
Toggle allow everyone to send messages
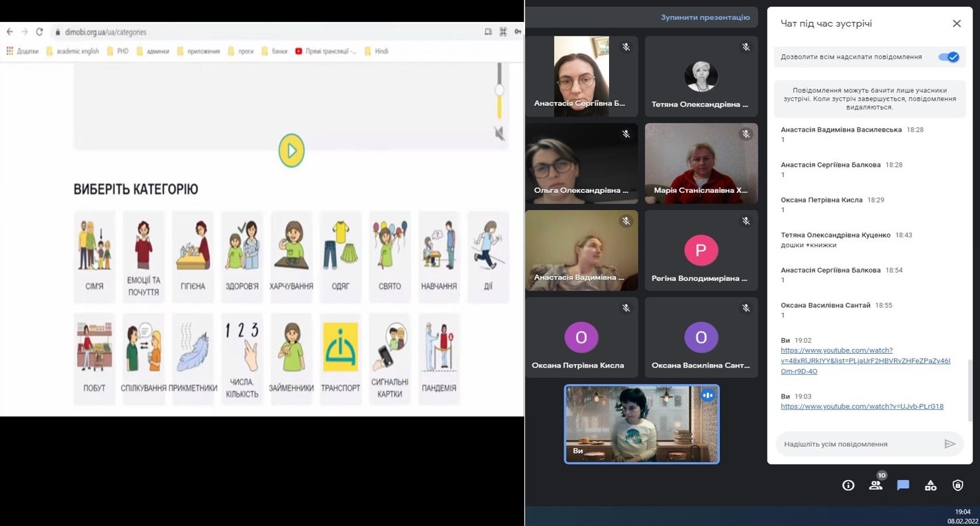coord(948,57)
